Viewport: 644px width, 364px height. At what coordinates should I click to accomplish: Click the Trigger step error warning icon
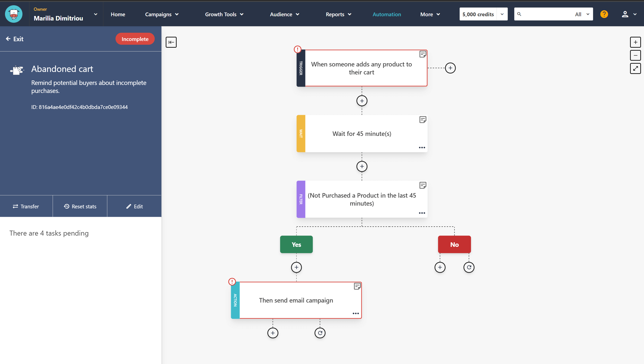(297, 49)
